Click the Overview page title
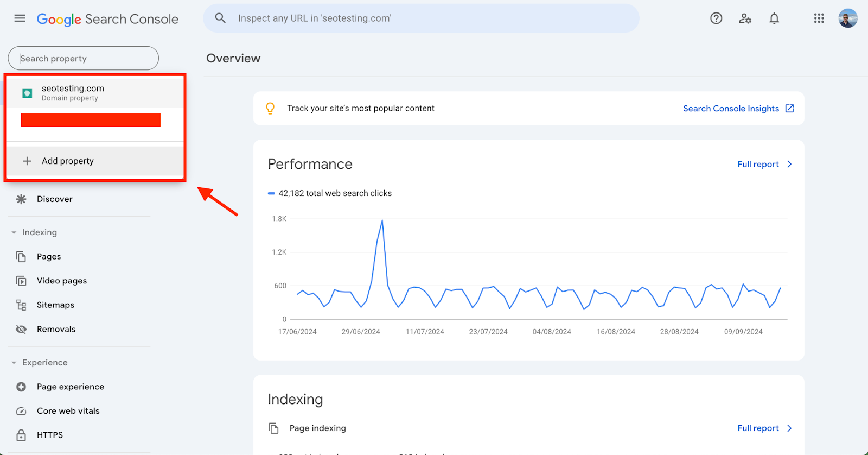The image size is (868, 455). tap(233, 58)
